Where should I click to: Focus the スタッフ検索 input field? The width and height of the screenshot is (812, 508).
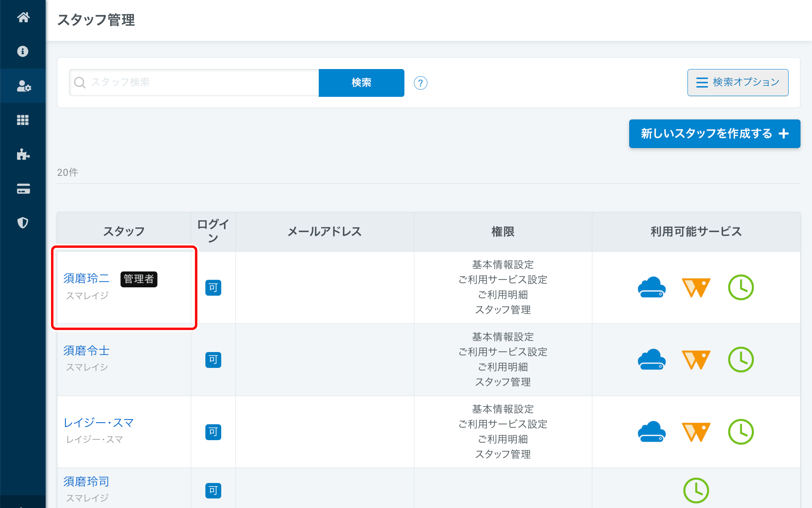[194, 83]
